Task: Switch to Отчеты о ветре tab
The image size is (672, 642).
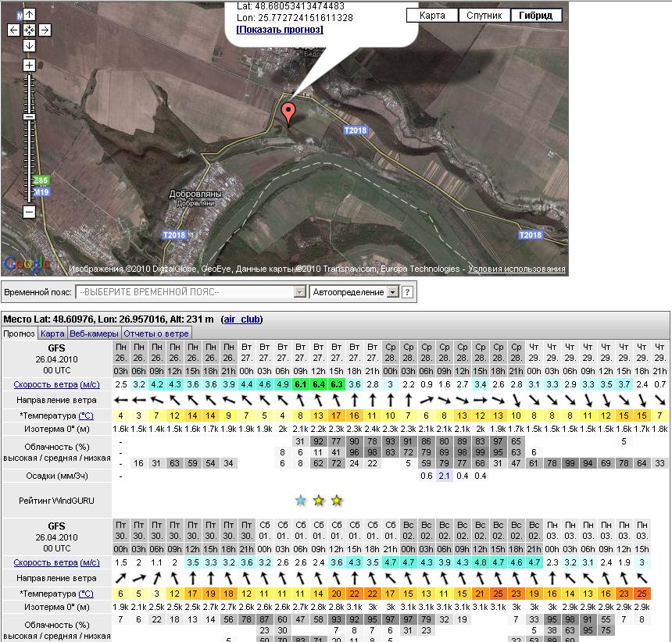Action: [x=156, y=333]
